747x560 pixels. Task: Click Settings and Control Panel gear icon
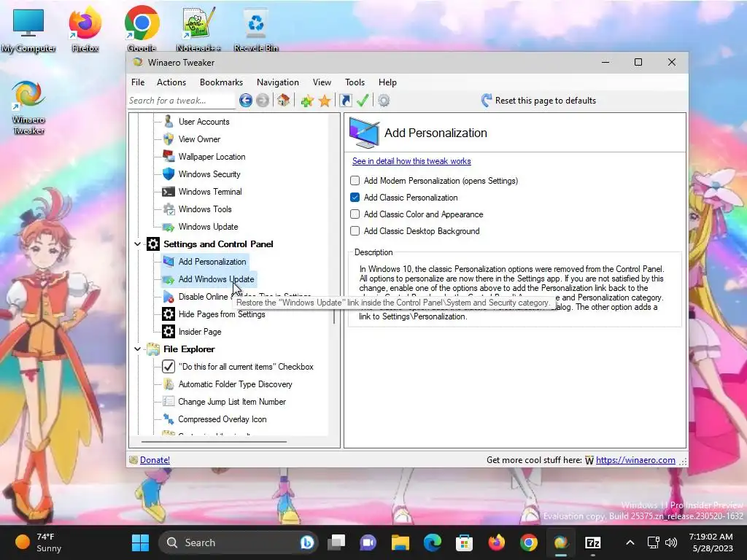153,244
